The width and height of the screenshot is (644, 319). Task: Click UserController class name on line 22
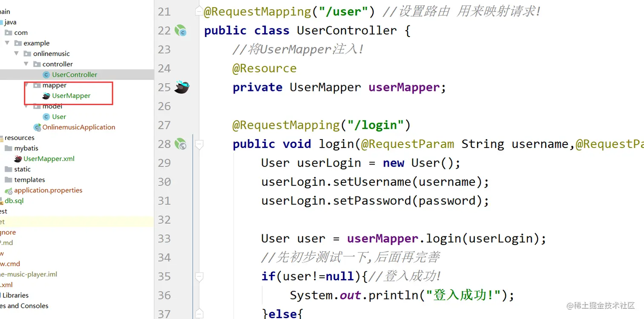(347, 31)
